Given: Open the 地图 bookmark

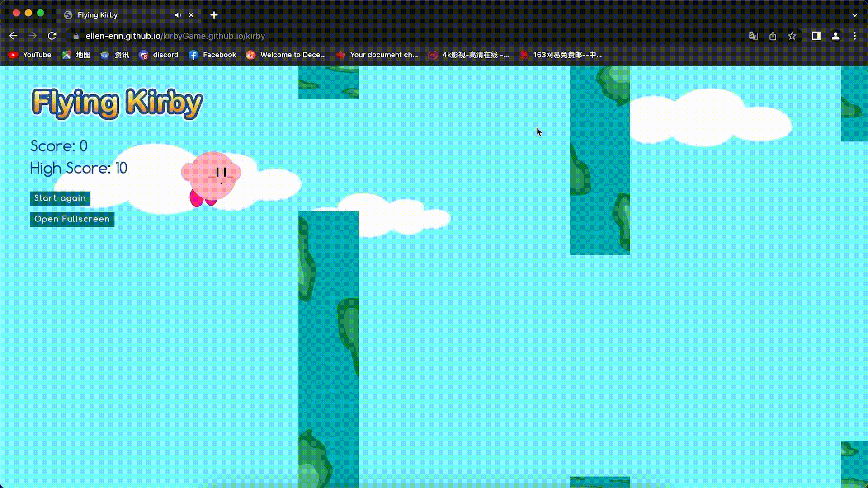Looking at the screenshot, I should (x=76, y=55).
